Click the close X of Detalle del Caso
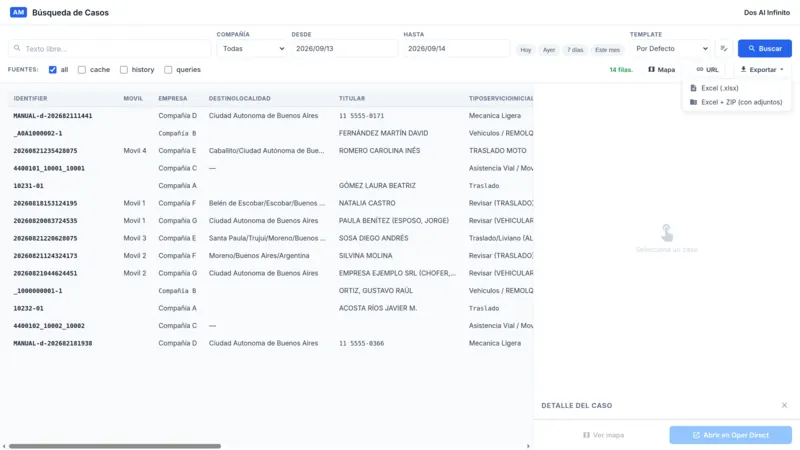The image size is (800, 450). (784, 405)
